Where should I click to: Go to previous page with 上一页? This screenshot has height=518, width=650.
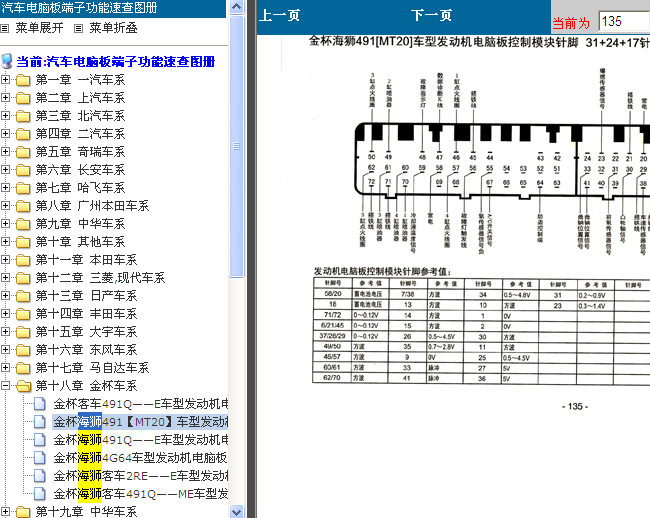(279, 16)
